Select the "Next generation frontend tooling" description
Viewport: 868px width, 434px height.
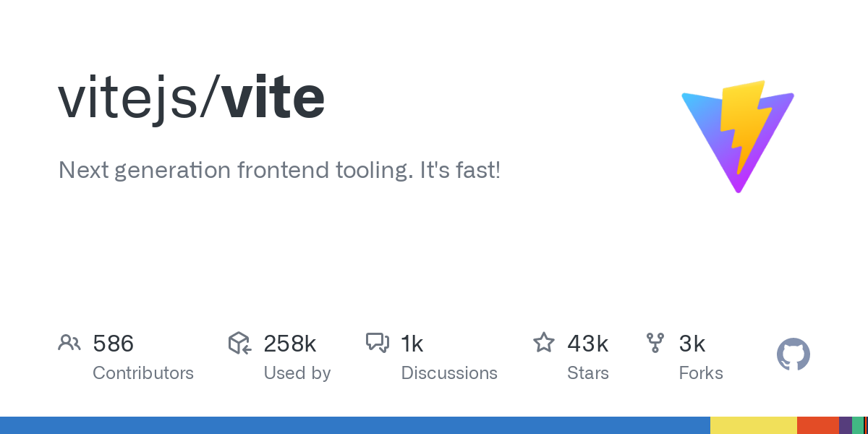coord(279,171)
